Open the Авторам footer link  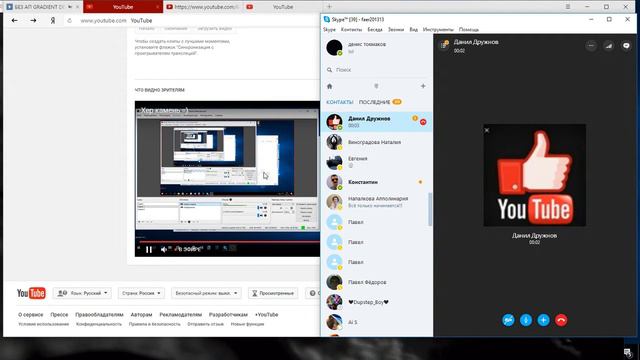tap(141, 315)
